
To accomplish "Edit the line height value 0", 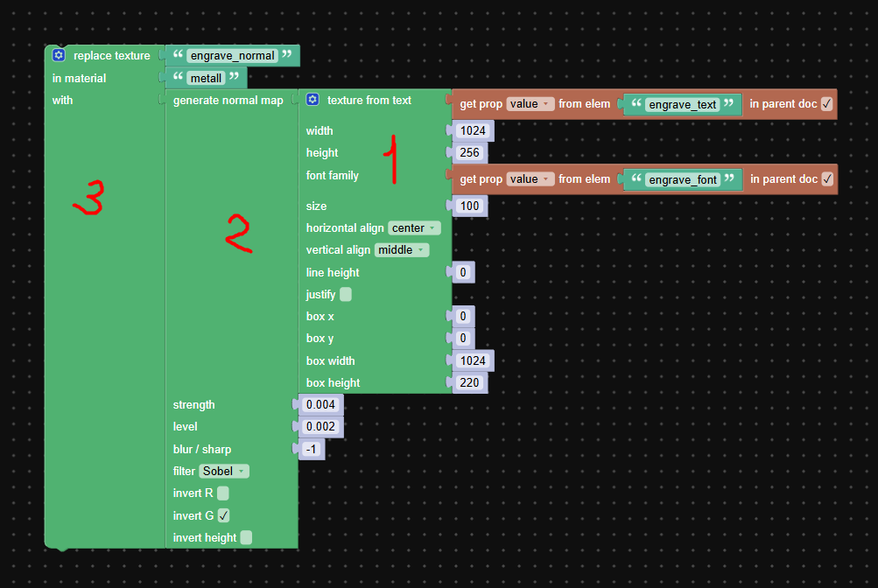I will pos(463,272).
